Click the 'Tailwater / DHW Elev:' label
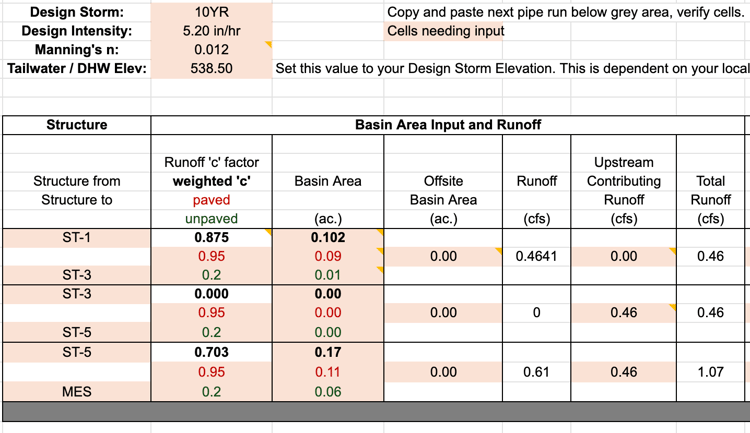This screenshot has height=433, width=750. point(77,68)
